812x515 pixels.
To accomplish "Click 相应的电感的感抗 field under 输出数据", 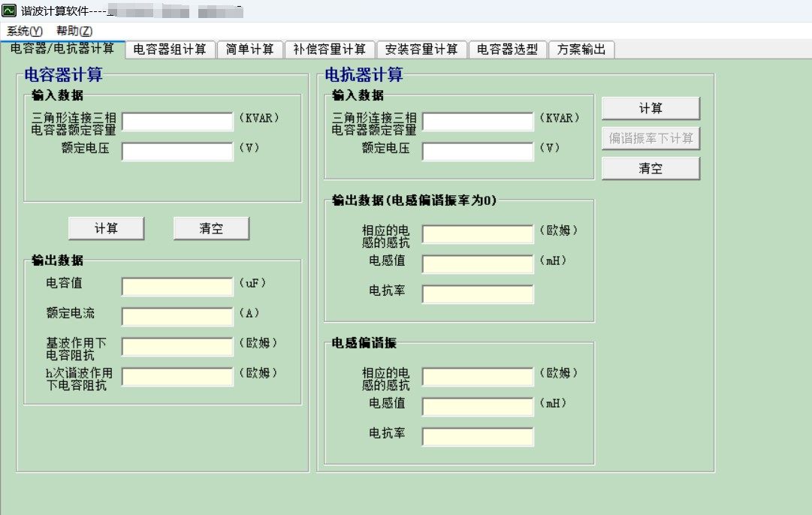I will 478,234.
